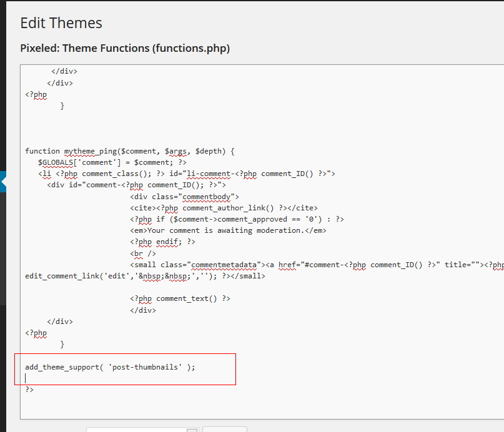Screen dimensions: 504x432
Task: Click the 'Pixeled: Theme Functions (functions.php)' heading
Action: pos(125,48)
